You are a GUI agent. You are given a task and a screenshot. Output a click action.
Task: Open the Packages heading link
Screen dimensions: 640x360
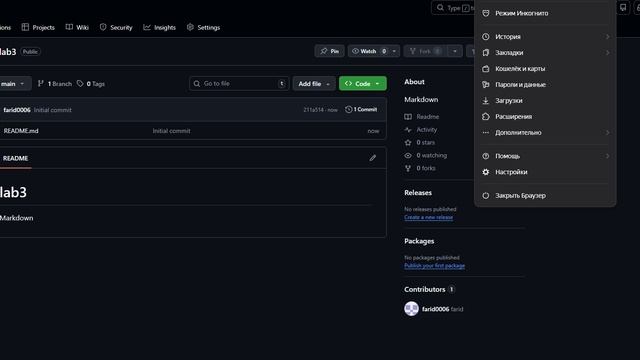coord(419,241)
